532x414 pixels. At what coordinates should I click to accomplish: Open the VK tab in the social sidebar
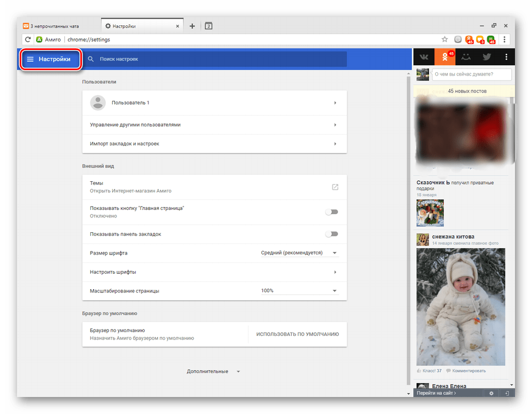(423, 57)
